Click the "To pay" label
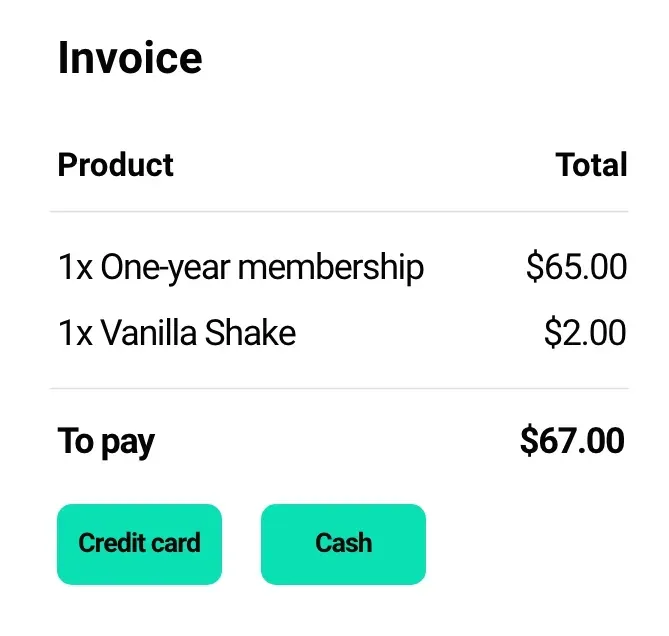The height and width of the screenshot is (636, 669). tap(106, 441)
